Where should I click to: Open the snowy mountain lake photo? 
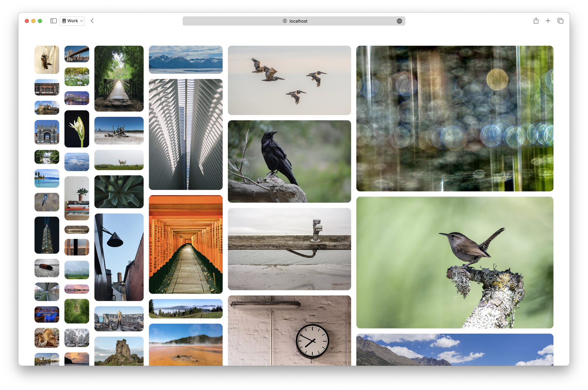[186, 60]
